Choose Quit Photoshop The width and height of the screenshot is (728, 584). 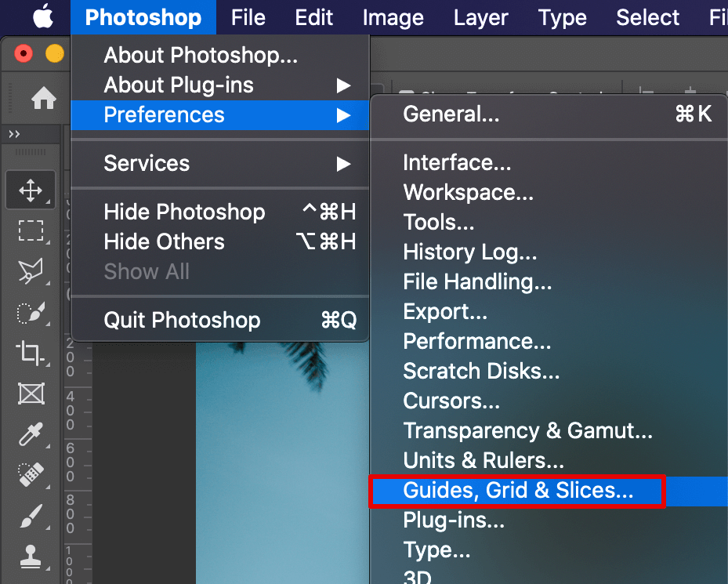(x=182, y=320)
